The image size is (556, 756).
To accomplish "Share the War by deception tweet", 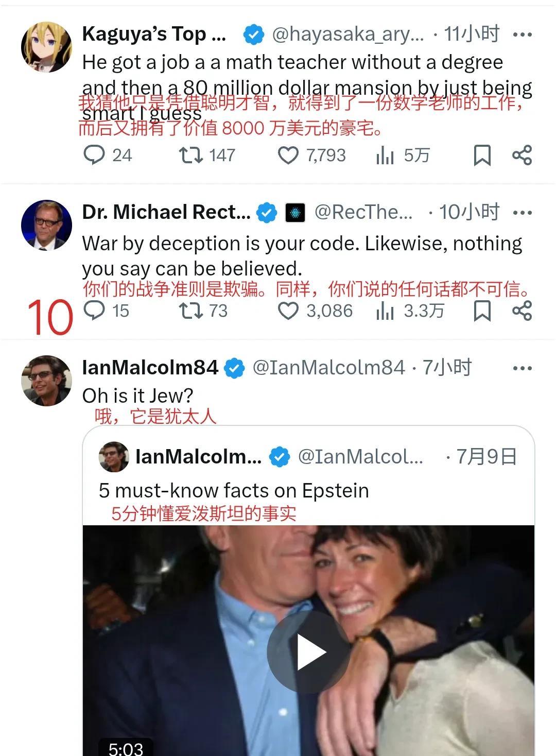I will [x=522, y=311].
